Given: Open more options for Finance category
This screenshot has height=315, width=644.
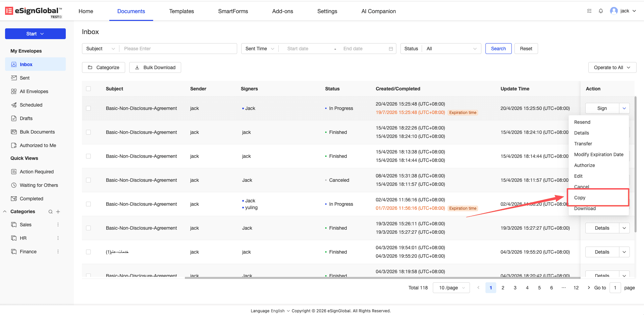Looking at the screenshot, I should coord(58,252).
